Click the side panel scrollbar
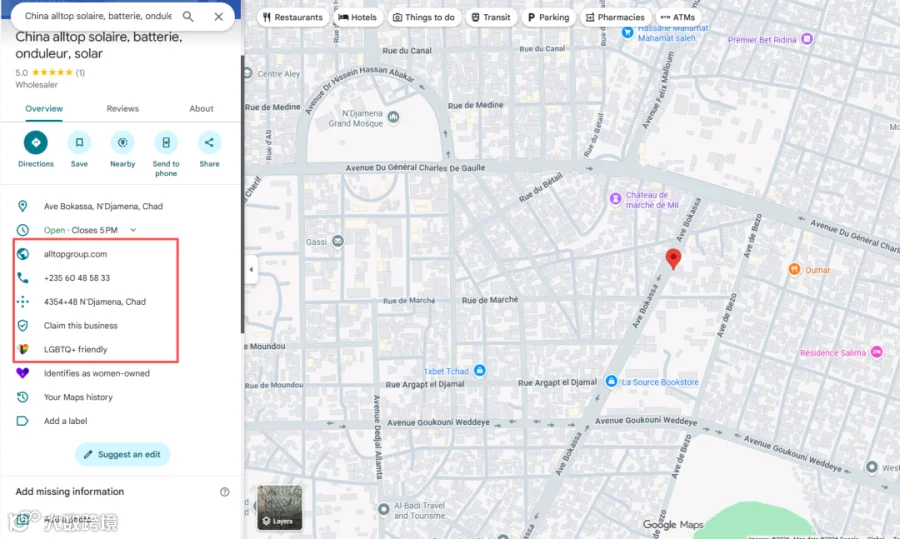 coord(242,194)
